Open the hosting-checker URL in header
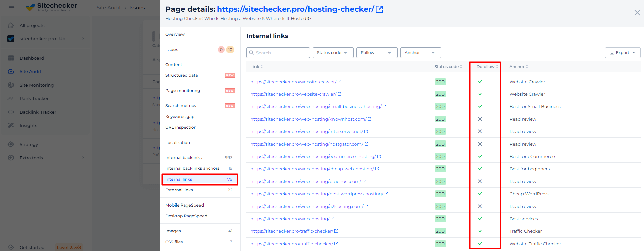The image size is (644, 251). 295,9
